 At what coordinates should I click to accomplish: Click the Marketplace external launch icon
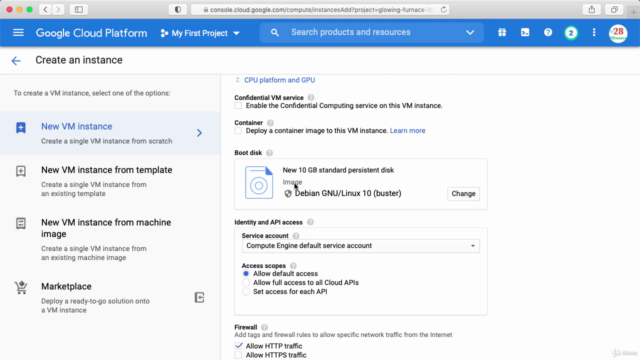tap(199, 298)
